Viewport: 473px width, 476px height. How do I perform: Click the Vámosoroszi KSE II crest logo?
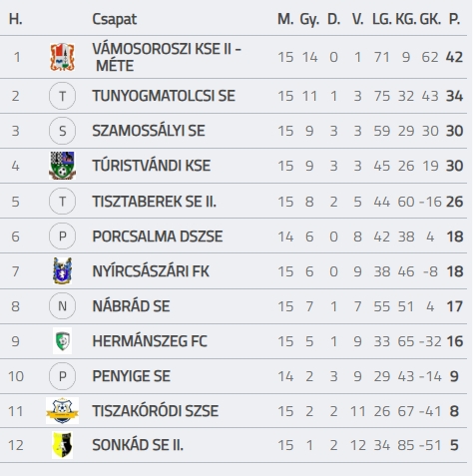click(x=62, y=57)
